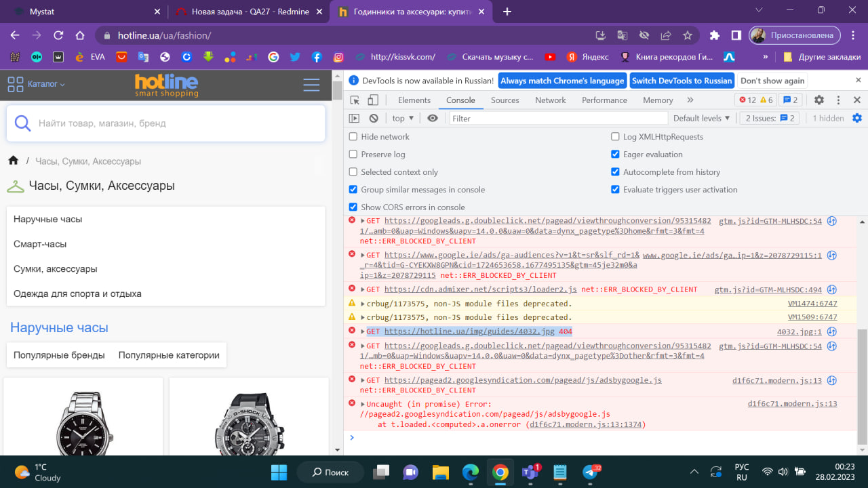Viewport: 868px width, 488px height.
Task: Open the Sources tab
Action: 505,100
